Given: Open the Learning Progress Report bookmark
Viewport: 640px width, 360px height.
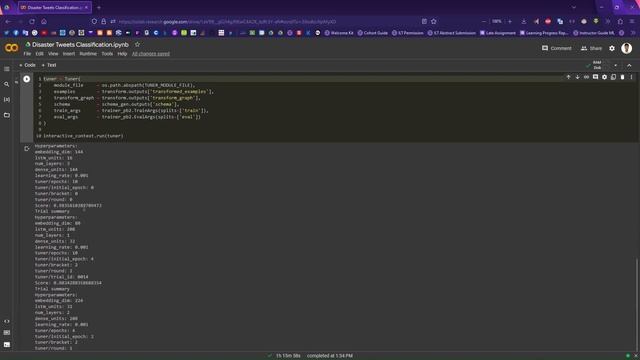Looking at the screenshot, I should (543, 33).
